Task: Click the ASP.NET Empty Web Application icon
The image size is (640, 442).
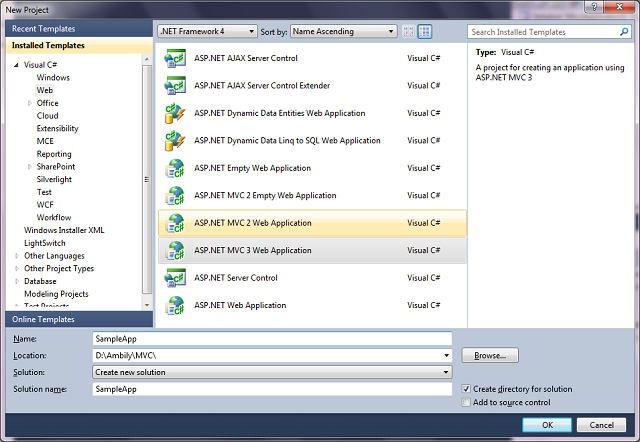Action: click(x=175, y=168)
